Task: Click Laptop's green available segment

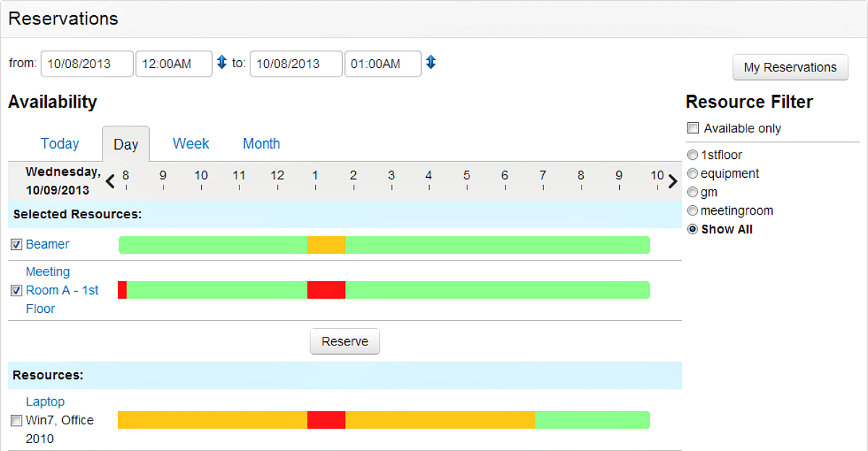Action: tap(592, 421)
